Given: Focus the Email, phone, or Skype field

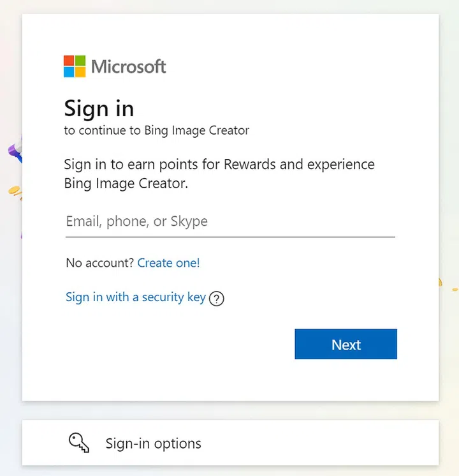Looking at the screenshot, I should pos(229,221).
